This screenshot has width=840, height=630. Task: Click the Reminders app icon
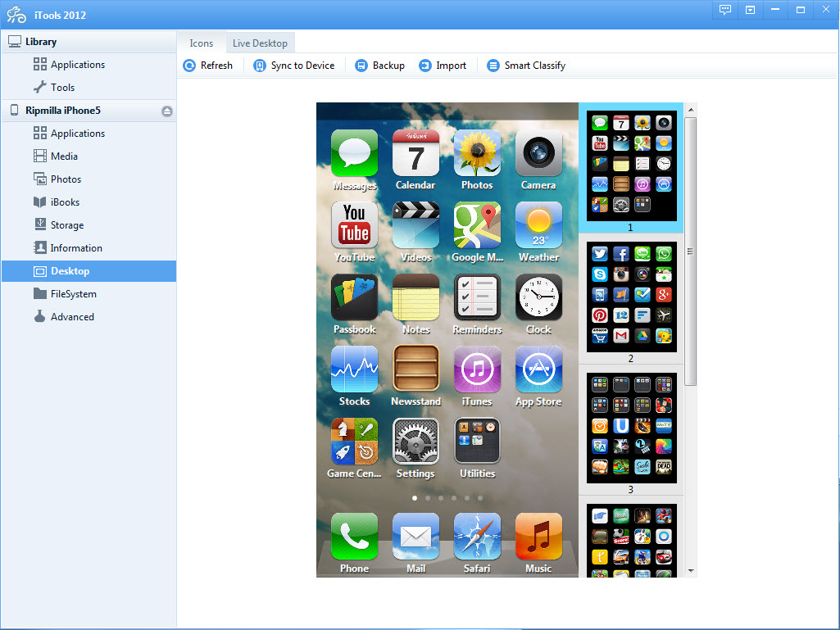pos(477,297)
